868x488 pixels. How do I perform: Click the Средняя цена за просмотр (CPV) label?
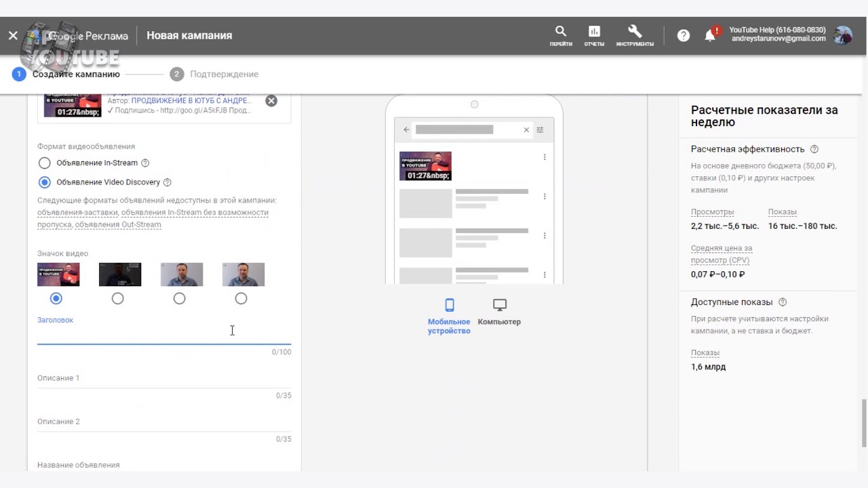pyautogui.click(x=722, y=255)
